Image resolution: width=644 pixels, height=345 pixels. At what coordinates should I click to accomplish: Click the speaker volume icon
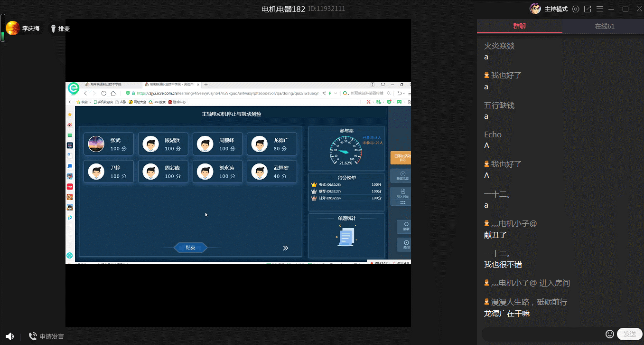click(x=9, y=336)
